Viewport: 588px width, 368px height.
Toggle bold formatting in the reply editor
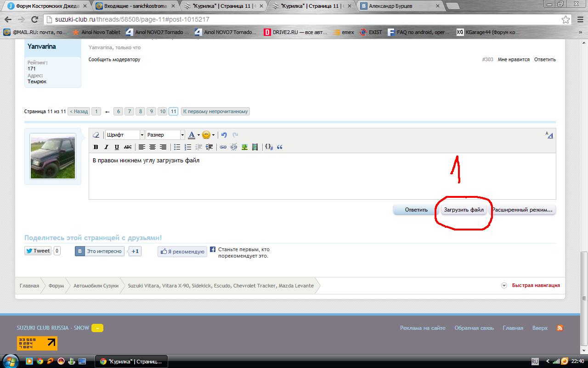(96, 147)
